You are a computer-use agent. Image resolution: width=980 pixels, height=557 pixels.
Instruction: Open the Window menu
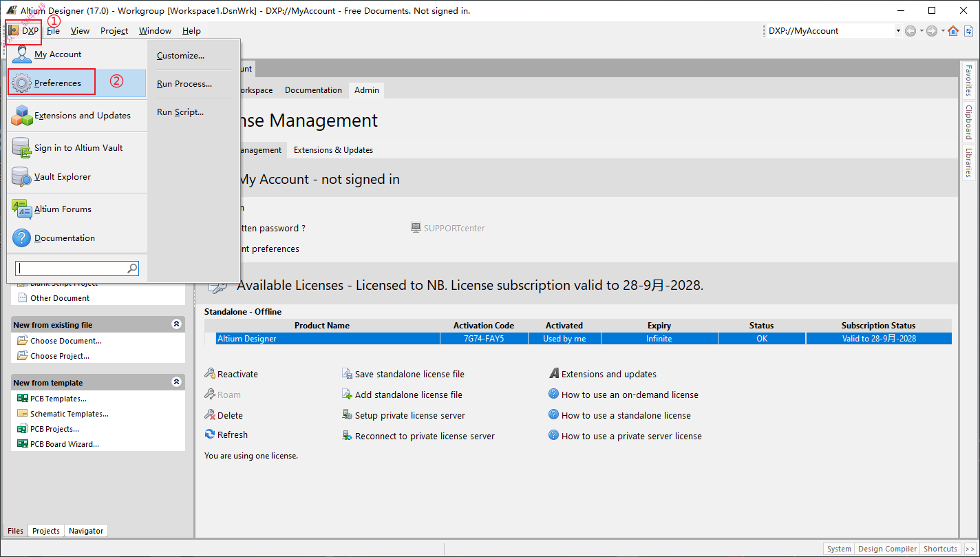155,30
